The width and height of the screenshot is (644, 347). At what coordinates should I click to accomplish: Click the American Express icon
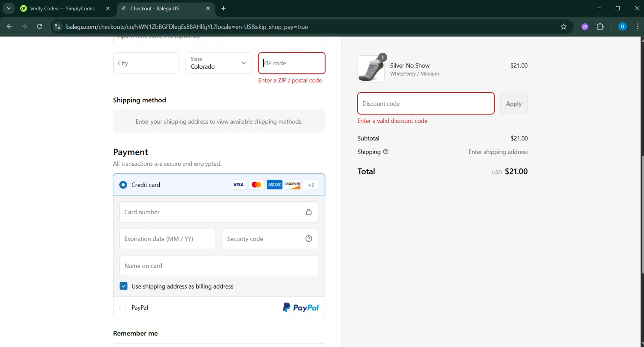274,185
